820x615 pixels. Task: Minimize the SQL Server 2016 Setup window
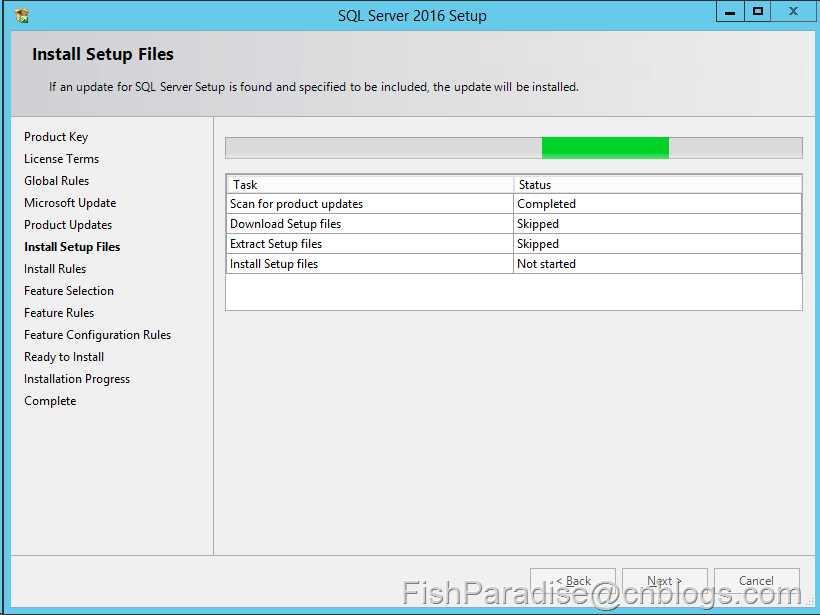(730, 12)
